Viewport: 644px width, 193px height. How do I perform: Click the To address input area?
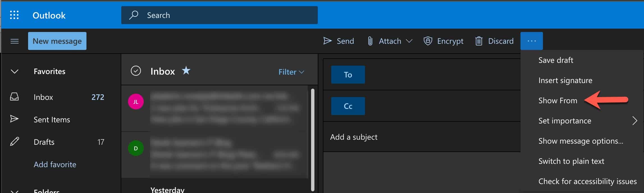pos(443,75)
